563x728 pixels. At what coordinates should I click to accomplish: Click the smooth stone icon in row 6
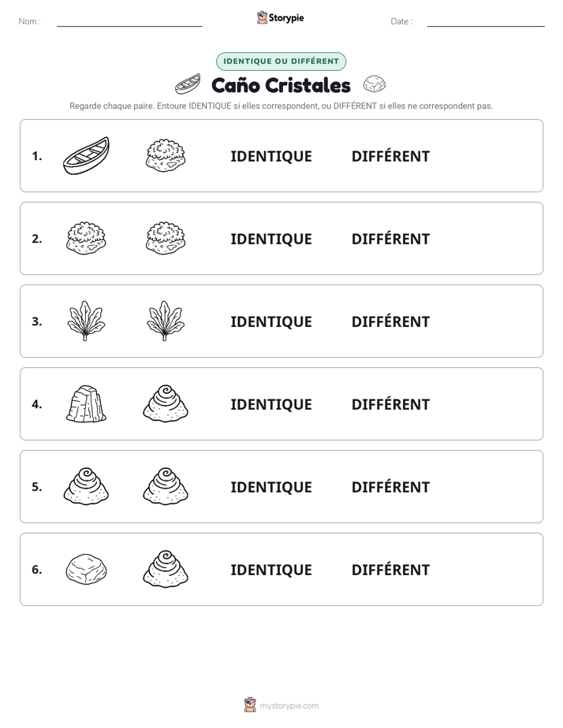(x=86, y=569)
